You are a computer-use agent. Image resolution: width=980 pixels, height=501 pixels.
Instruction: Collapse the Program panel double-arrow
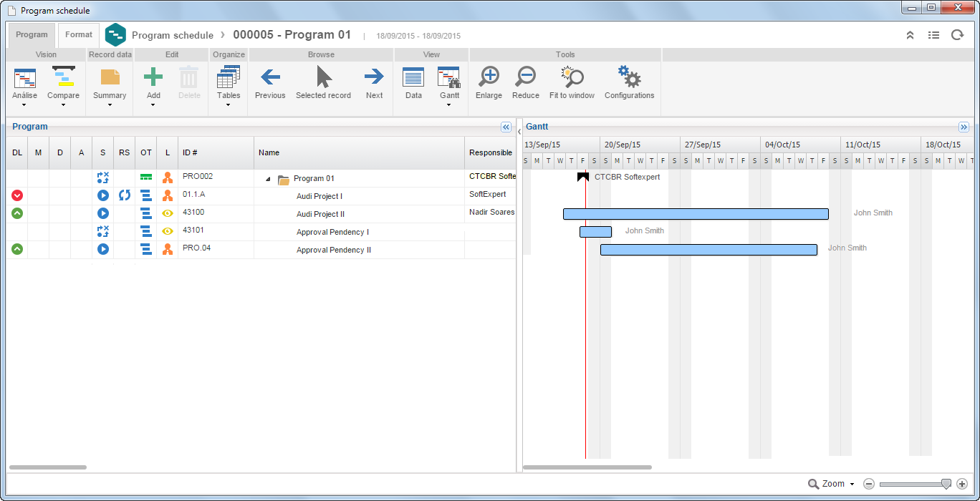pos(506,127)
